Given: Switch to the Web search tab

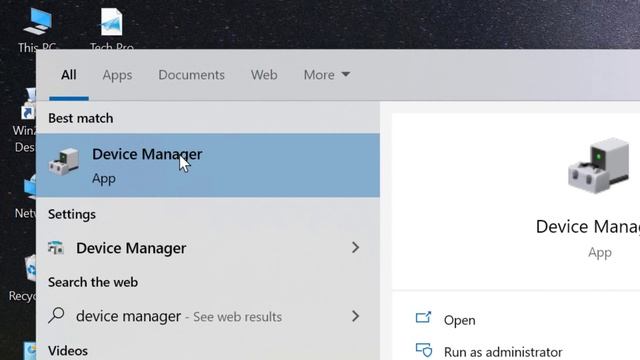Looking at the screenshot, I should pos(264,75).
